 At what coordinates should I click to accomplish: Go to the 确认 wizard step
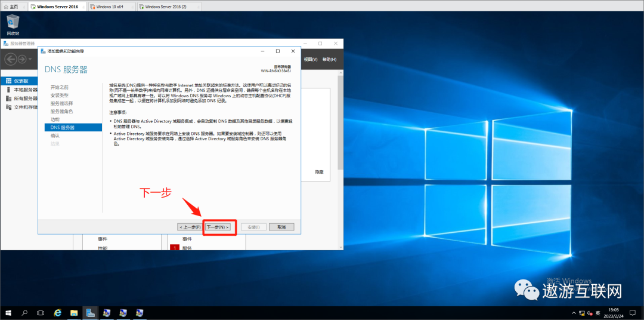click(55, 136)
